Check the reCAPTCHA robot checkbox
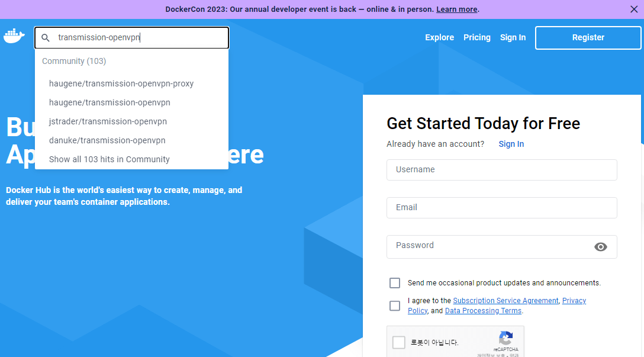Viewport: 644px width, 357px height. click(399, 342)
